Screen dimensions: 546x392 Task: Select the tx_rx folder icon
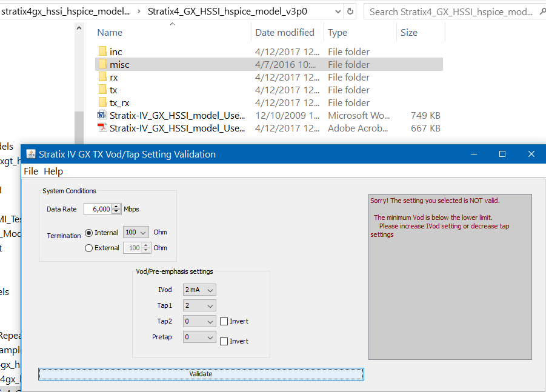(102, 103)
